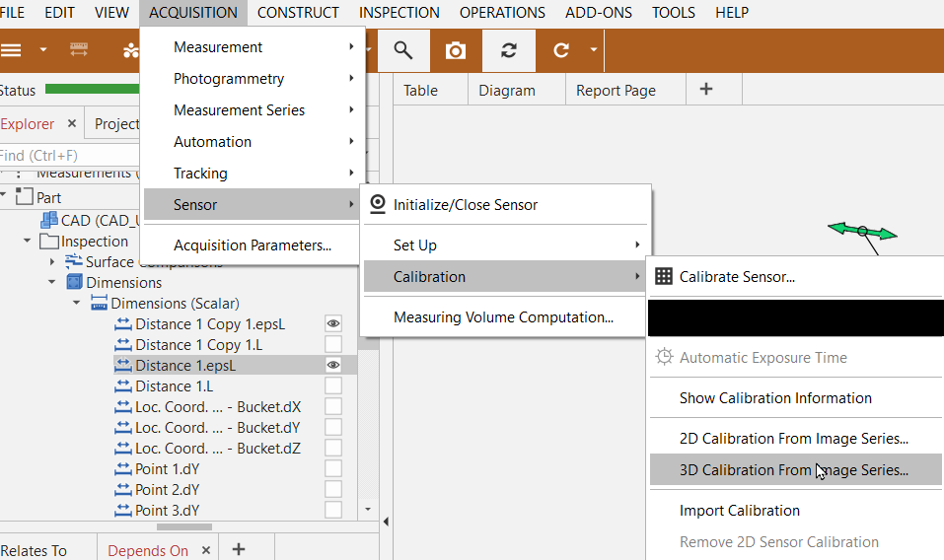944x560 pixels.
Task: Open the hamburger menu icon
Action: [x=11, y=50]
